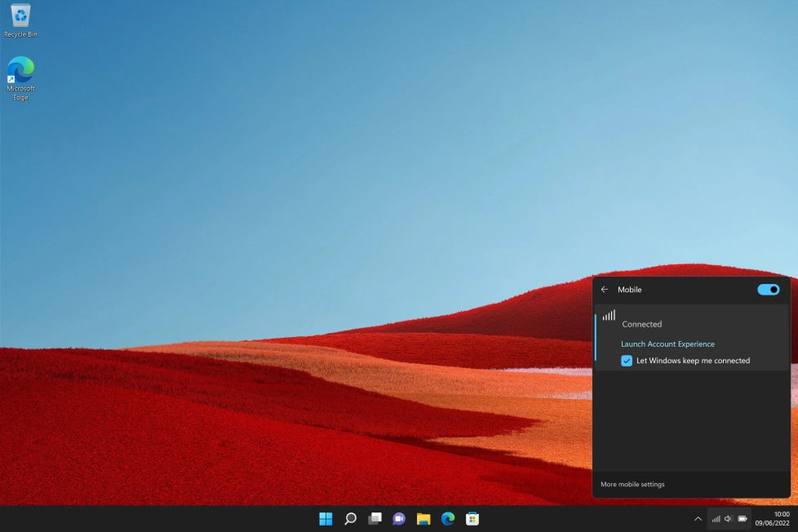Screen dimensions: 798x532
Task: Click the date and time in the taskbar
Action: 774,518
